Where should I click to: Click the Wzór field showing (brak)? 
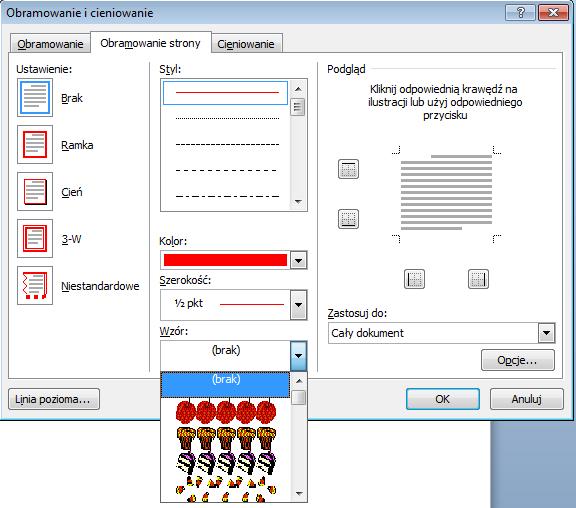click(x=226, y=355)
